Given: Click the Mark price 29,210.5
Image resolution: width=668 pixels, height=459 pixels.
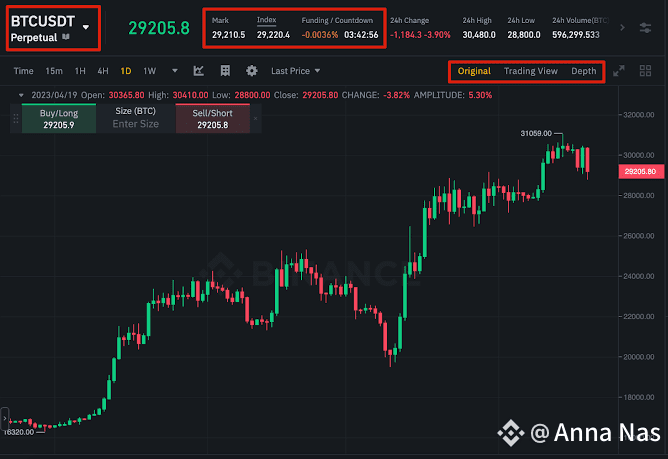Looking at the screenshot, I should tap(229, 35).
